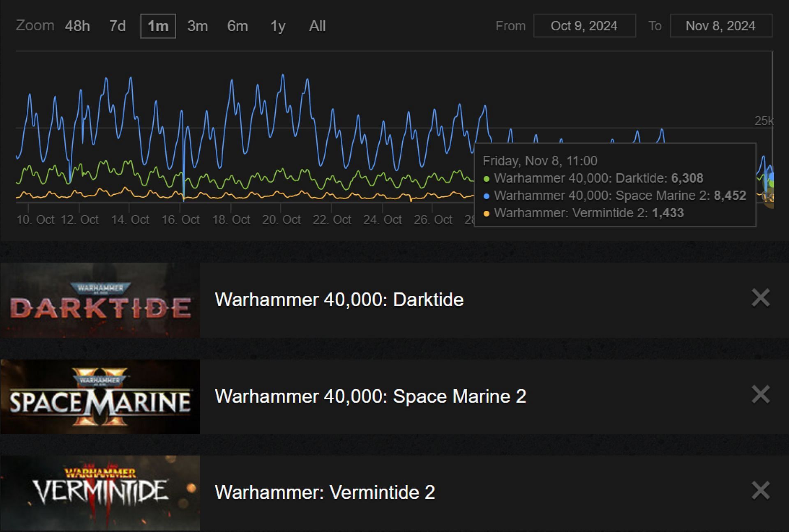Click the 25k y-axis label
This screenshot has height=532, width=789.
(x=764, y=121)
